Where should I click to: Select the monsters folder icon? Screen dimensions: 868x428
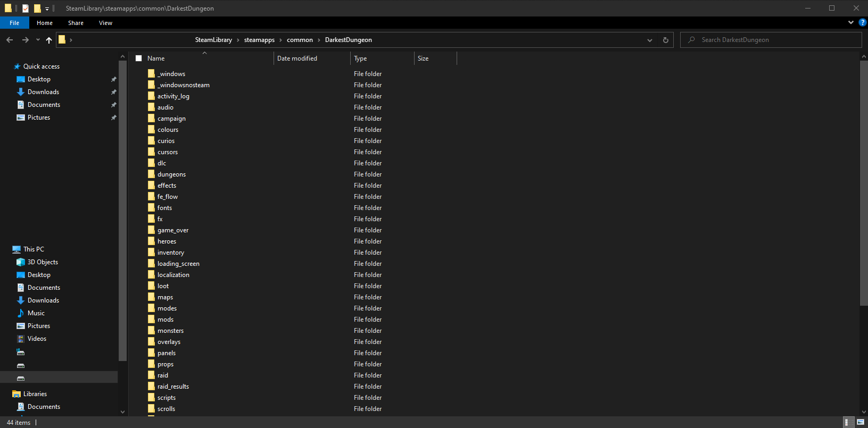(x=152, y=330)
